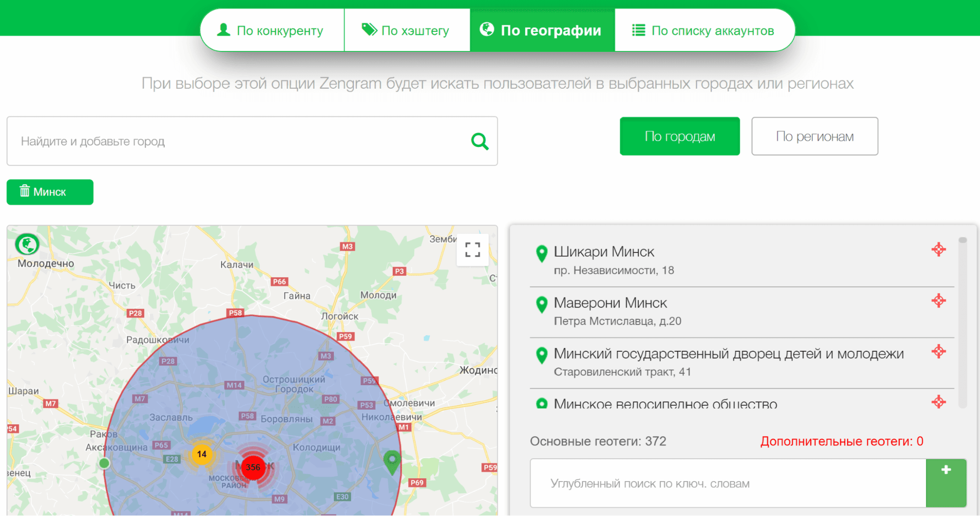The height and width of the screenshot is (516, 980).
Task: Click Колодищи label on map
Action: 316,447
